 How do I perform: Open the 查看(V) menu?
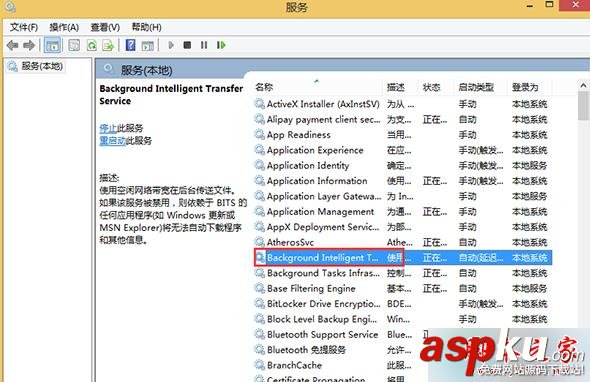[x=105, y=27]
